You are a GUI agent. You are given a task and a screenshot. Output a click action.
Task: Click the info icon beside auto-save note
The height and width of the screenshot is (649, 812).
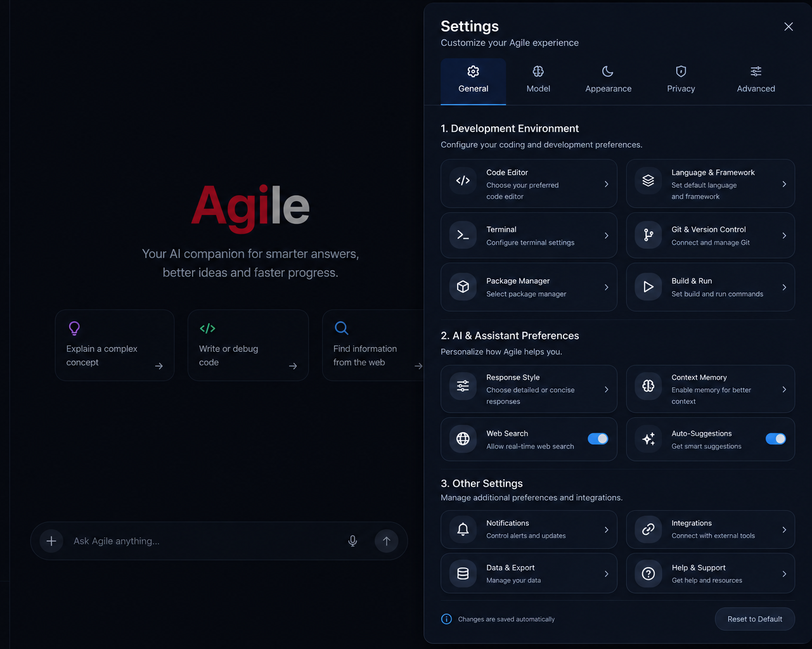pos(446,619)
